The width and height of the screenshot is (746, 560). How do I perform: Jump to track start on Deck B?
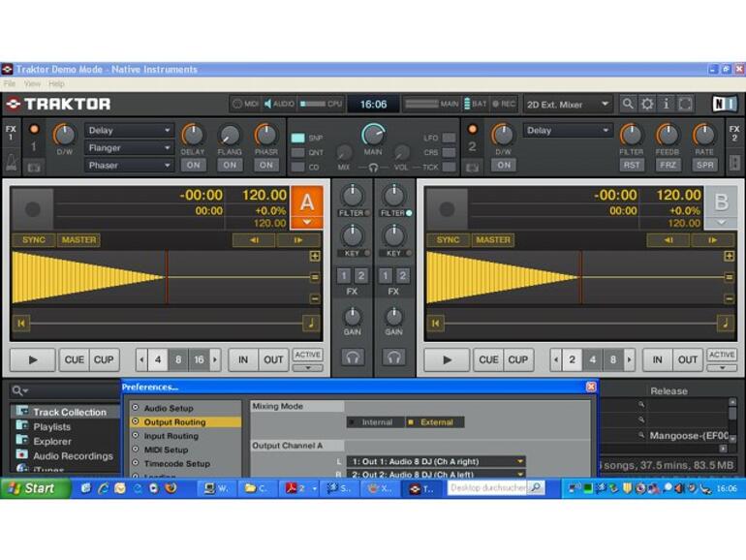pos(436,324)
